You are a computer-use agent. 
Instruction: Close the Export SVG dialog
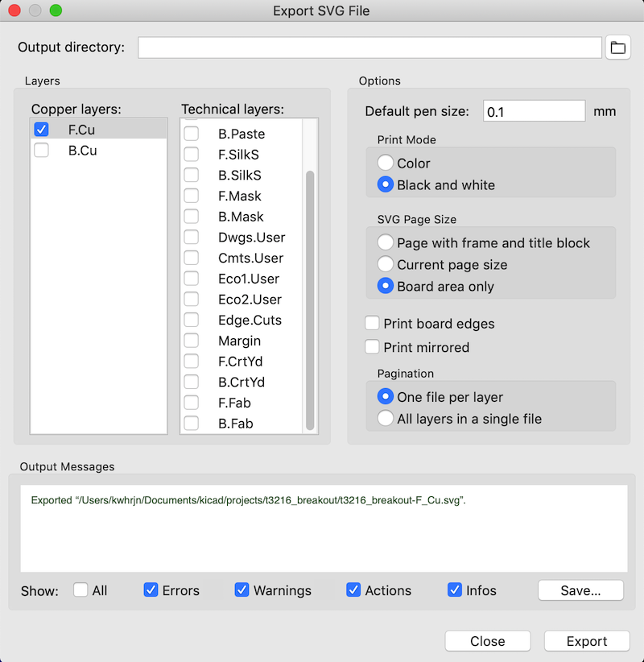click(488, 641)
